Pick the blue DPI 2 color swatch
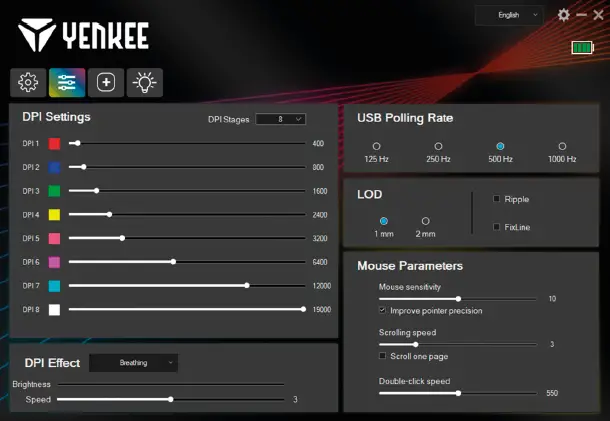This screenshot has height=421, width=610. coord(54,167)
